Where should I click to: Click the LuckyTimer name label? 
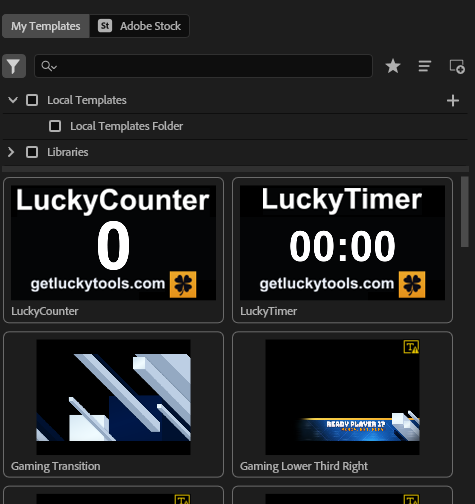tap(268, 311)
